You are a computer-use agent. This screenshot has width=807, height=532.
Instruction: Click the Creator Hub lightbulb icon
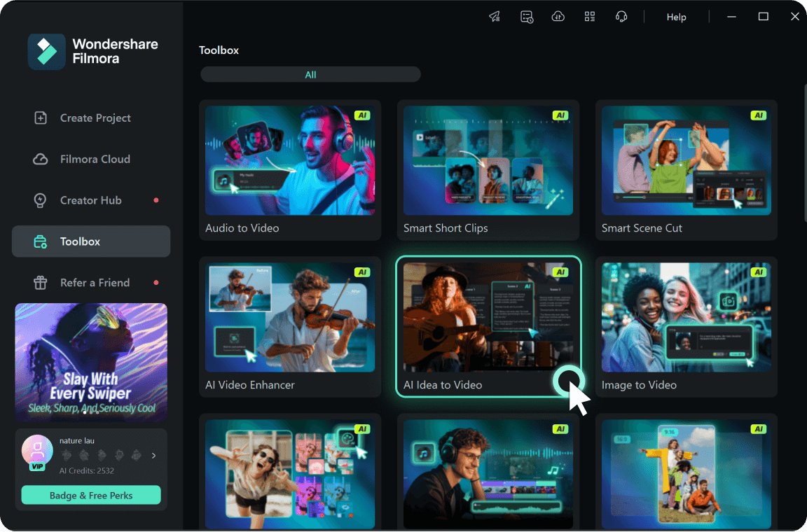click(40, 200)
